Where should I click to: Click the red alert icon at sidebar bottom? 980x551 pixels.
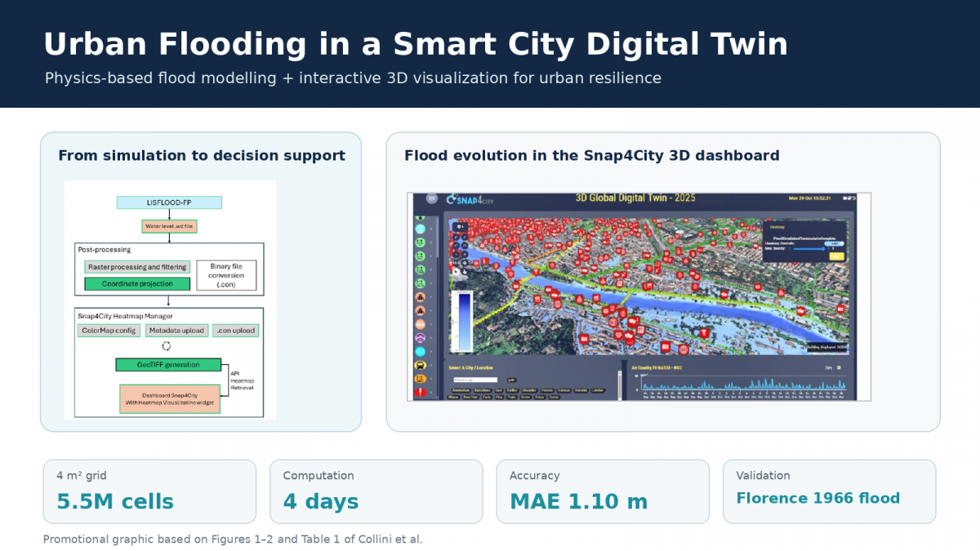coord(420,393)
